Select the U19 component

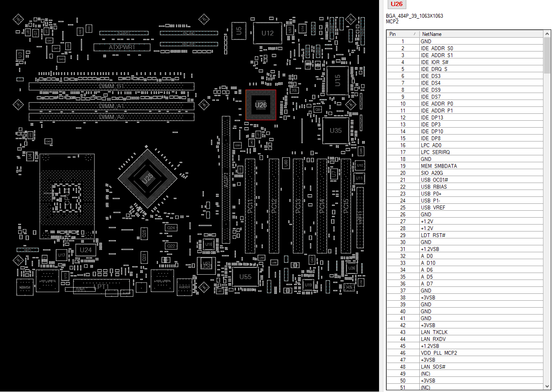(308, 285)
